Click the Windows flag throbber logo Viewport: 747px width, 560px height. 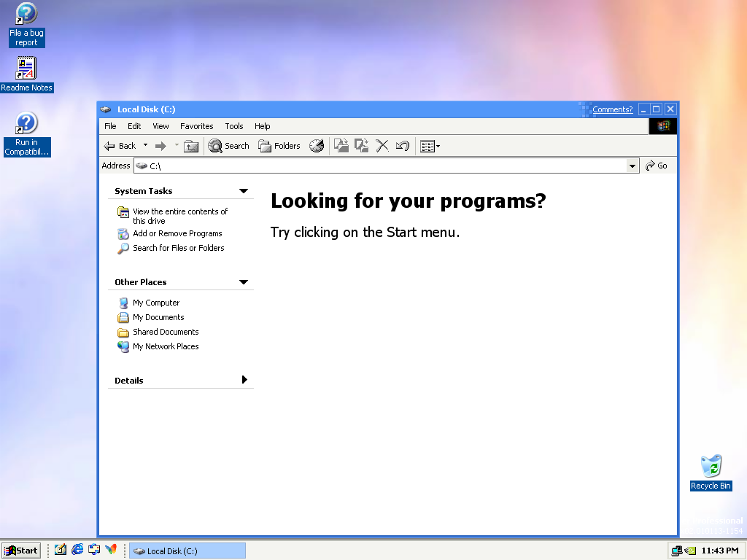[663, 126]
